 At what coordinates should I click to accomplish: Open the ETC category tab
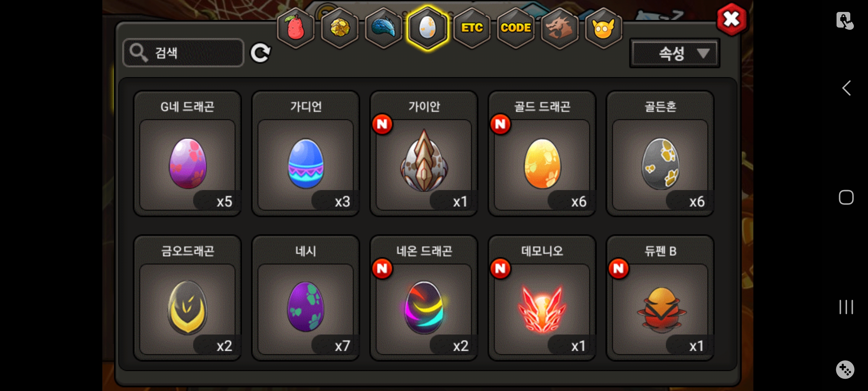click(472, 28)
